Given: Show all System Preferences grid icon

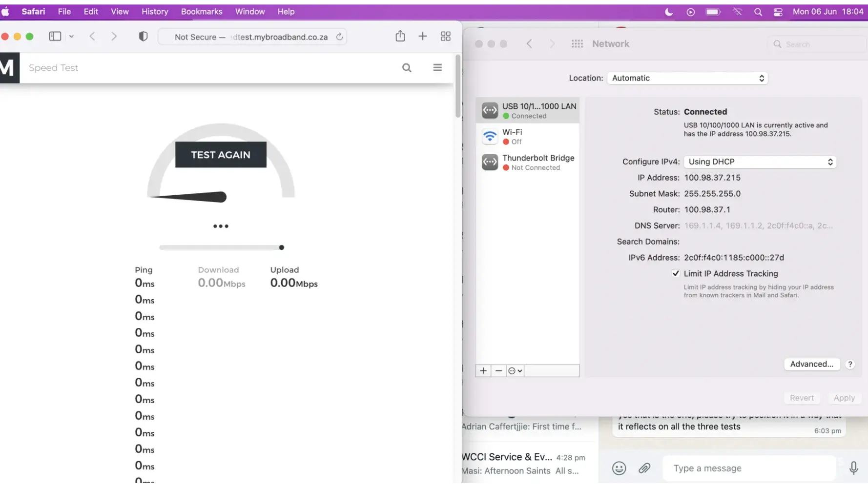Looking at the screenshot, I should [577, 44].
